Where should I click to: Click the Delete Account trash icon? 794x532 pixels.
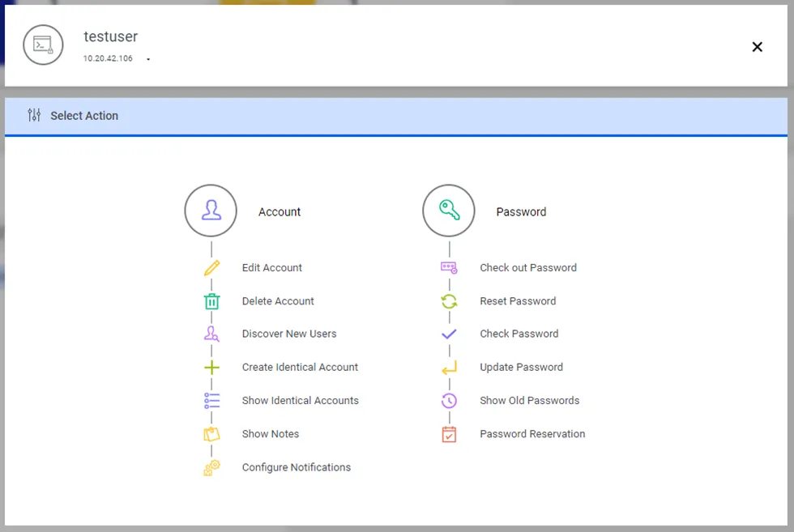[211, 301]
